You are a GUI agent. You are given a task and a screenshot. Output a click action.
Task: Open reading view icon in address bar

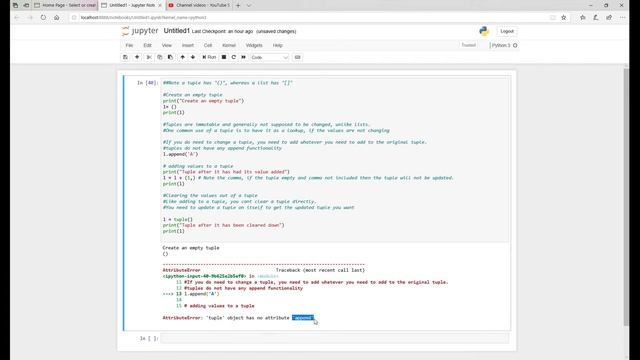pyautogui.click(x=553, y=18)
